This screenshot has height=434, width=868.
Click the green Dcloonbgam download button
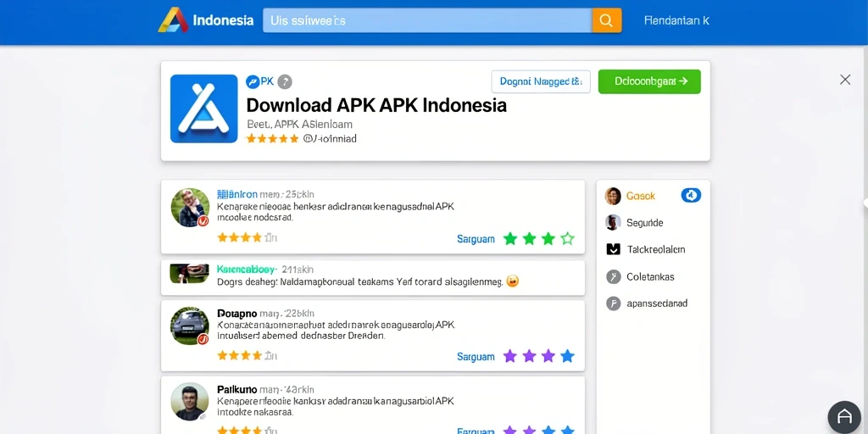[x=649, y=81]
